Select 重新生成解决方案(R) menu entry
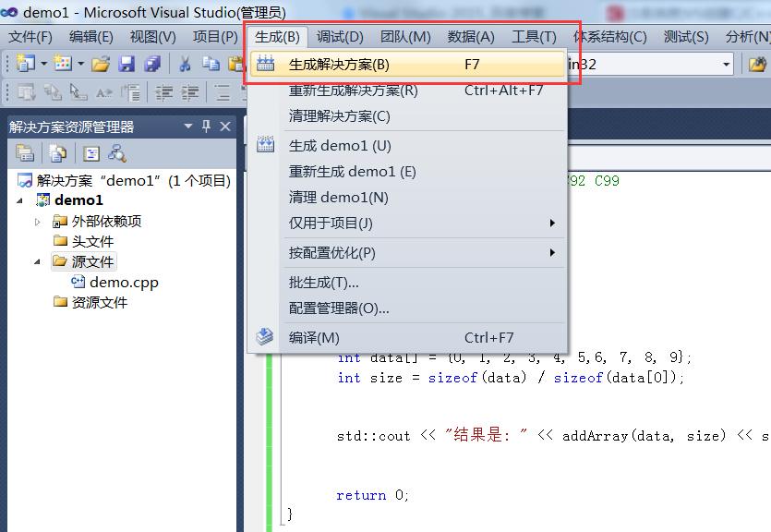This screenshot has height=532, width=771. 407,91
